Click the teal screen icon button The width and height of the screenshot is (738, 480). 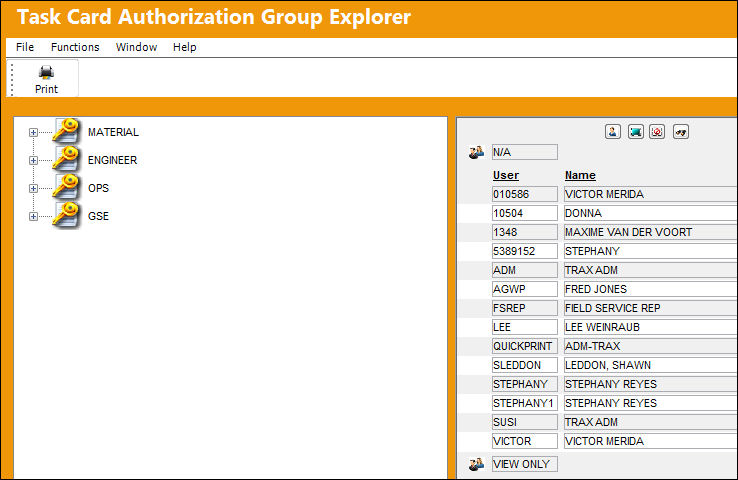635,132
